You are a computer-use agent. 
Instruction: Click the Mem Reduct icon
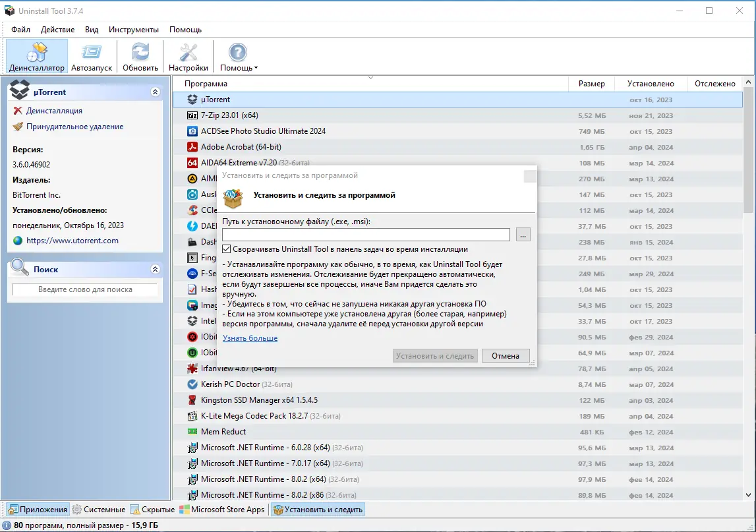coord(192,432)
